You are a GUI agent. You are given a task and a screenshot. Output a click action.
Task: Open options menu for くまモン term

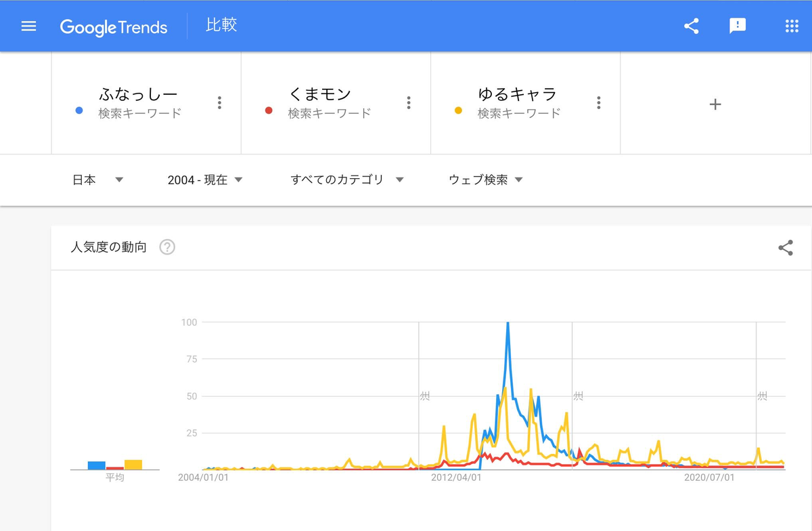(409, 103)
